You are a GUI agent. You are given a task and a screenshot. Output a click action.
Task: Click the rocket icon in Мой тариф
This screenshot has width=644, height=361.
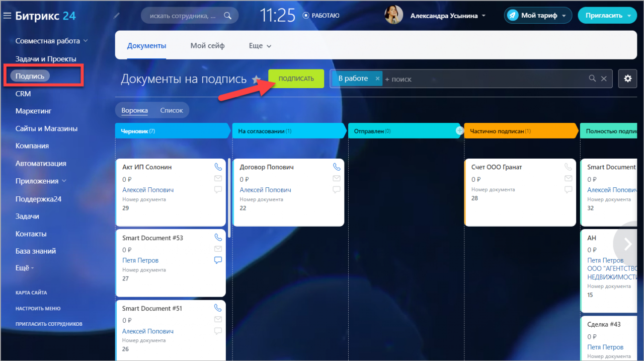(x=513, y=16)
